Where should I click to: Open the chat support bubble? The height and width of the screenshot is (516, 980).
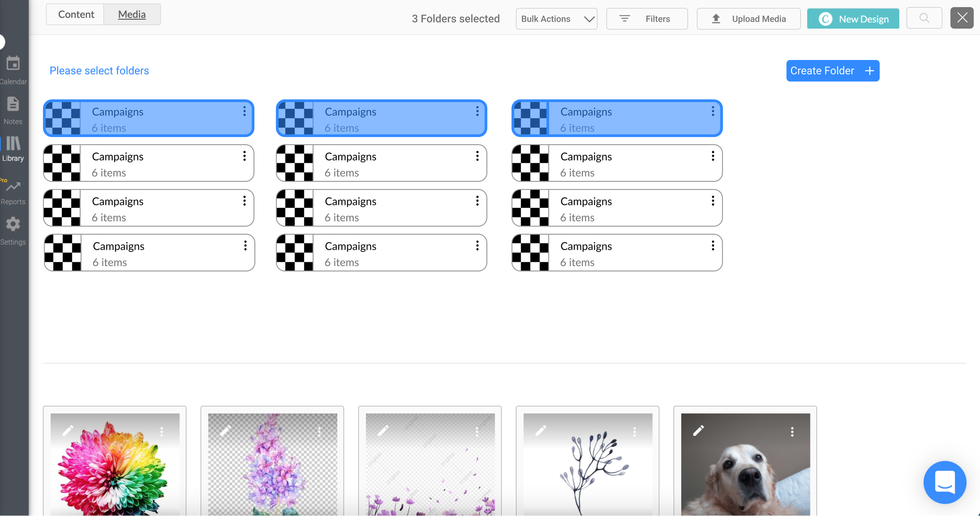(x=944, y=482)
